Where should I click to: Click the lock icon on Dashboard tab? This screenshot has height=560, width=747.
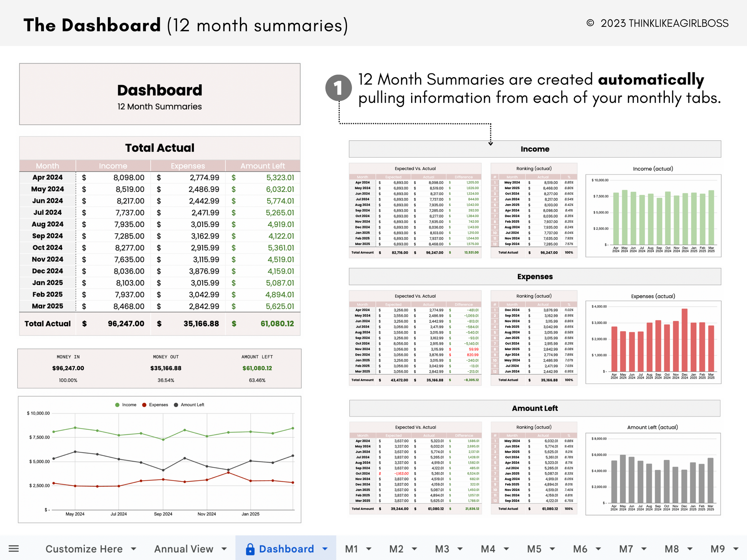pos(250,549)
